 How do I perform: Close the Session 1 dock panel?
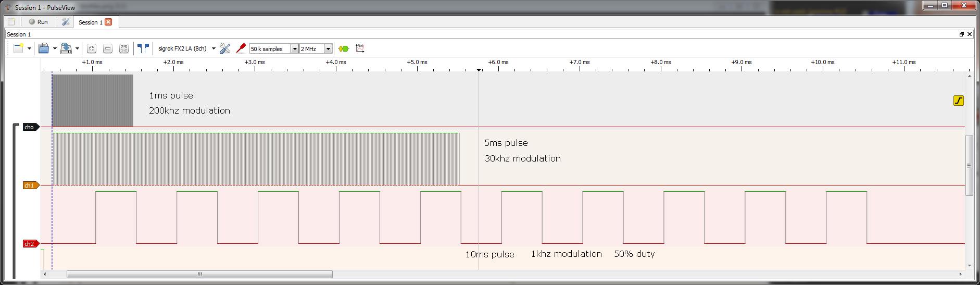[970, 34]
